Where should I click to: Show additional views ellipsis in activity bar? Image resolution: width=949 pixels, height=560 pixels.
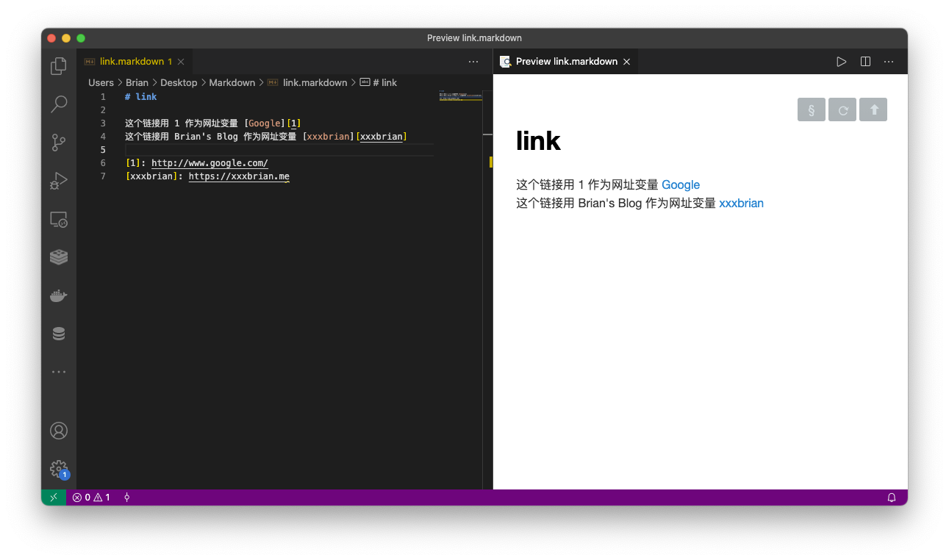pyautogui.click(x=59, y=372)
